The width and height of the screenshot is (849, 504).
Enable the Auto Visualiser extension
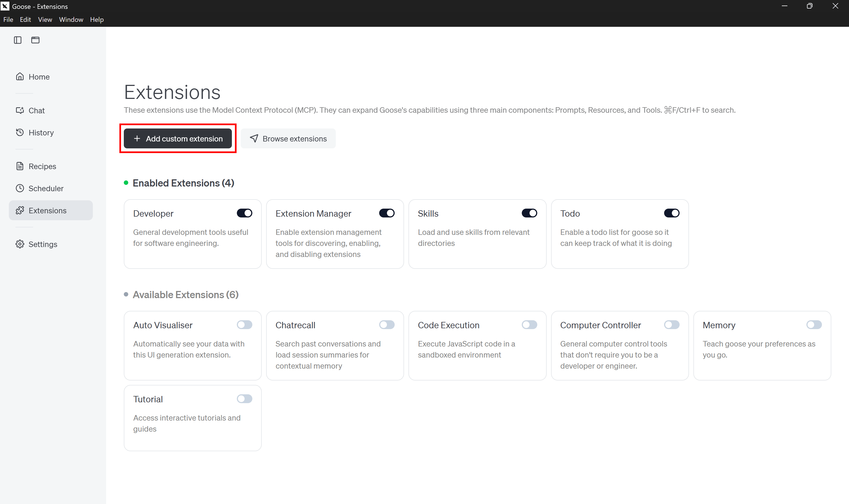pos(244,325)
